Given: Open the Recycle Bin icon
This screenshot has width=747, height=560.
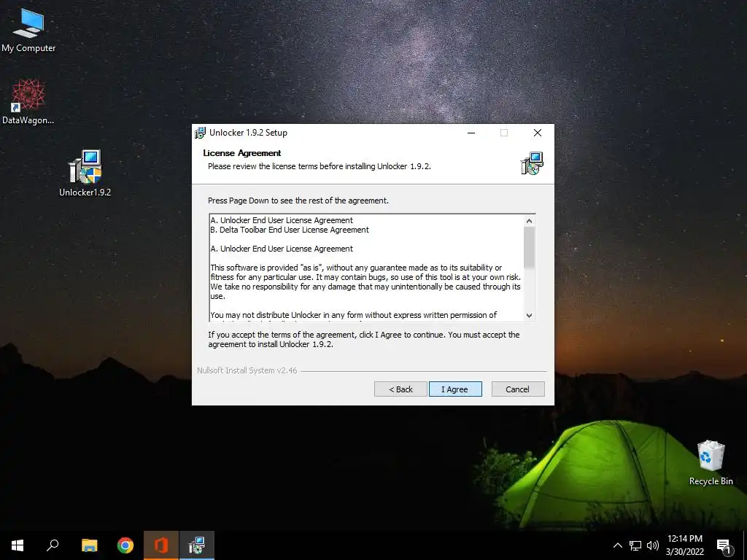Looking at the screenshot, I should pos(711,463).
